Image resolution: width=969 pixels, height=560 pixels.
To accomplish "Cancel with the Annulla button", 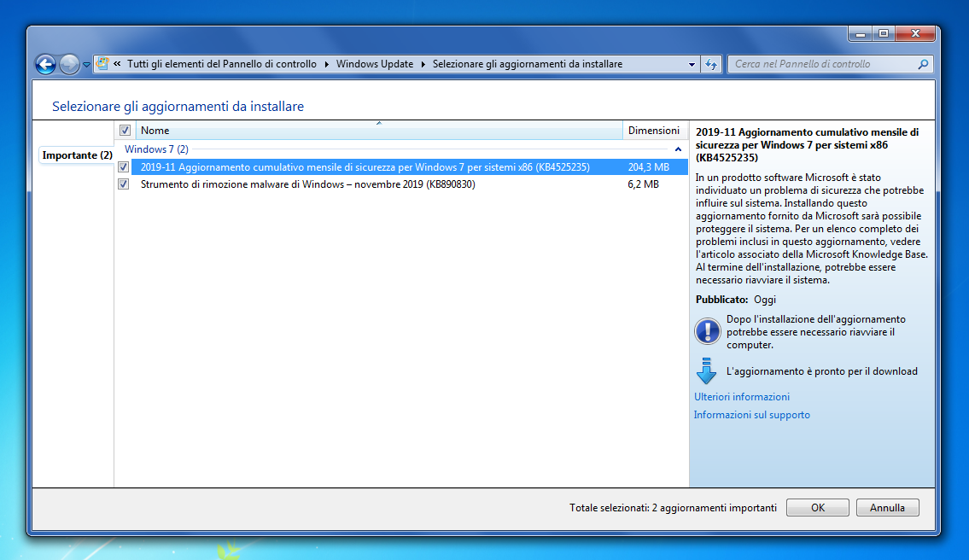I will point(887,507).
